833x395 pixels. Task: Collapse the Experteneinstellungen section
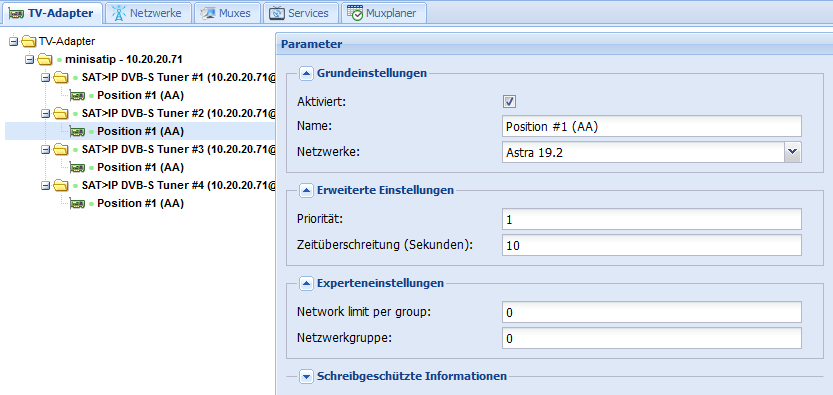click(306, 284)
